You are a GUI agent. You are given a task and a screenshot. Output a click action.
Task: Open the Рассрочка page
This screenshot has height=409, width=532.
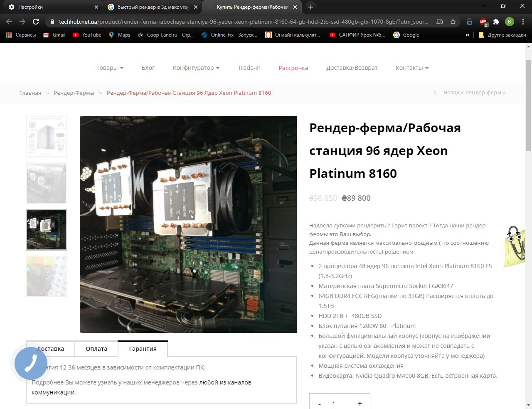[293, 68]
